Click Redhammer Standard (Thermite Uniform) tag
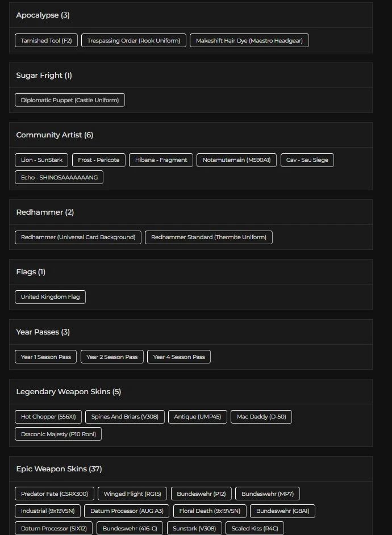Viewport: 392px width, 535px height. (208, 237)
